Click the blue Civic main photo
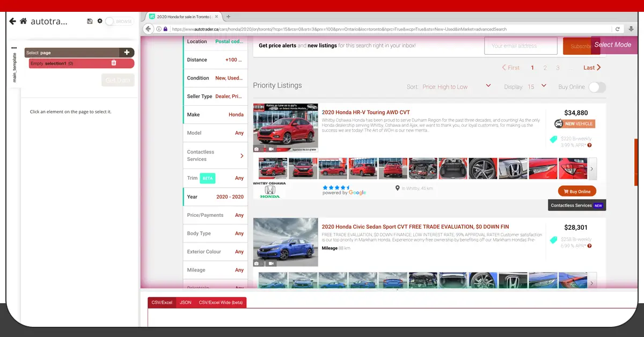The image size is (644, 337). [x=286, y=242]
